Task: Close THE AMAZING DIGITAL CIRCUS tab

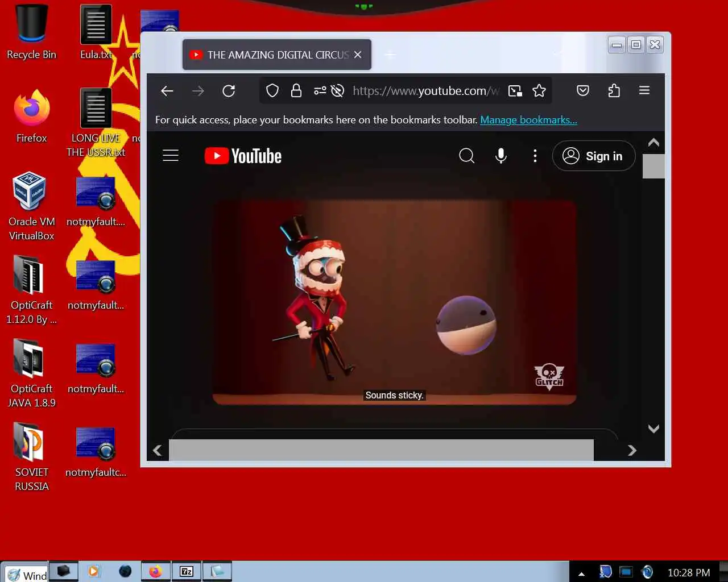Action: [x=358, y=55]
